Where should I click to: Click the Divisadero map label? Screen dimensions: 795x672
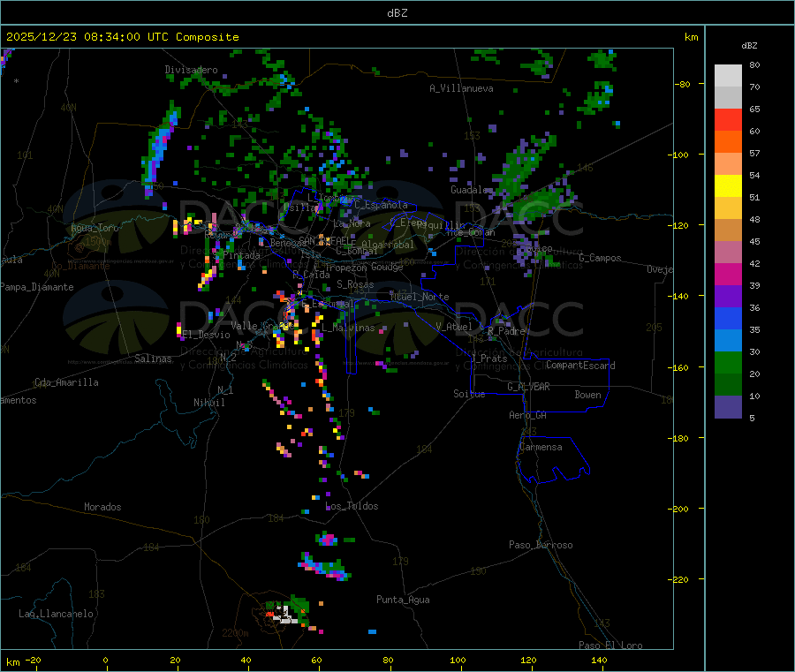coord(191,70)
